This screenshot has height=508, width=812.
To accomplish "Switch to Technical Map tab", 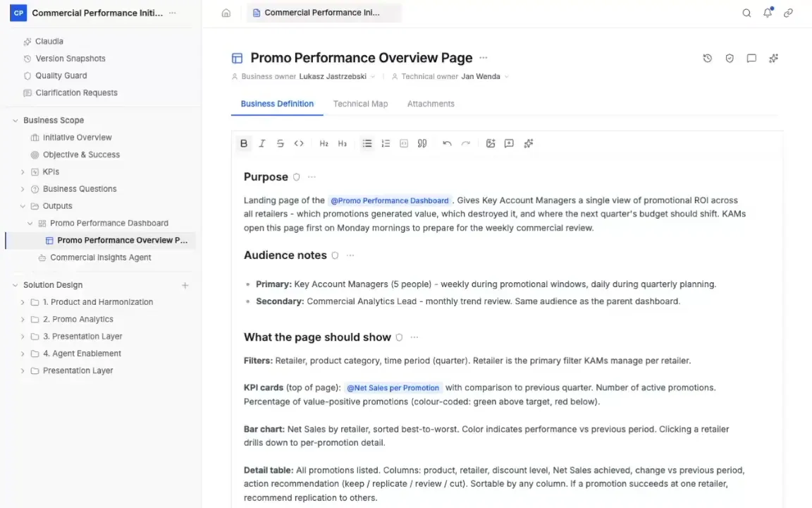I will (360, 104).
